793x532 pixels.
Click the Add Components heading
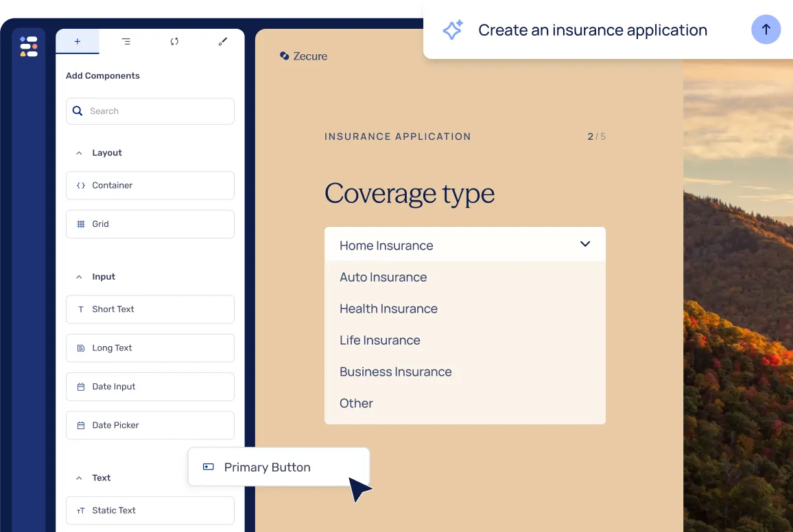tap(103, 76)
